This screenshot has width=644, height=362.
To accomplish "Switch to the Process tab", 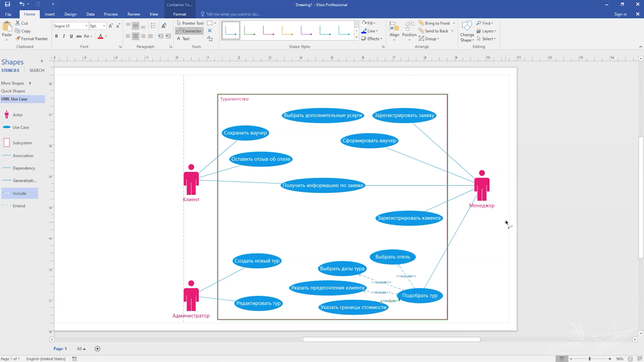I will [111, 14].
